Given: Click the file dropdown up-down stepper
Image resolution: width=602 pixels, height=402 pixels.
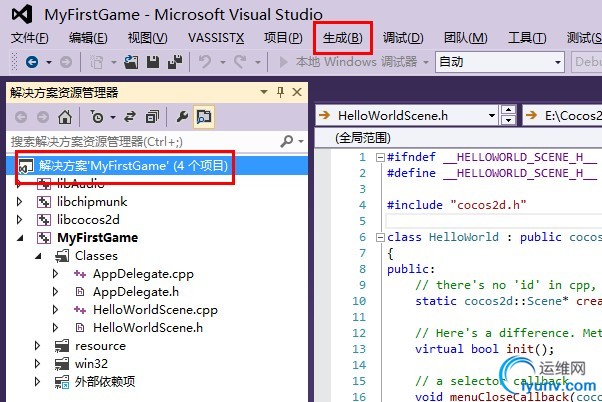Looking at the screenshot, I should click(x=508, y=116).
